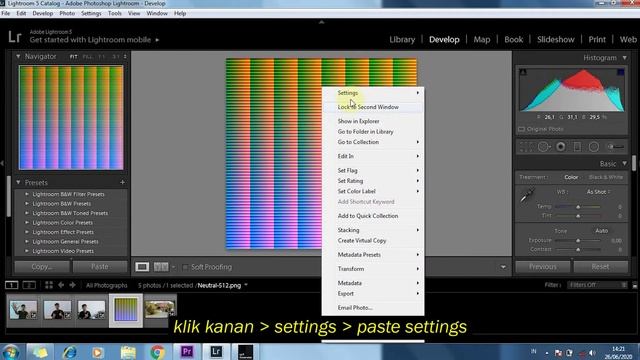
Task: Go forward with filmstrip right arrow
Action: coord(72,285)
